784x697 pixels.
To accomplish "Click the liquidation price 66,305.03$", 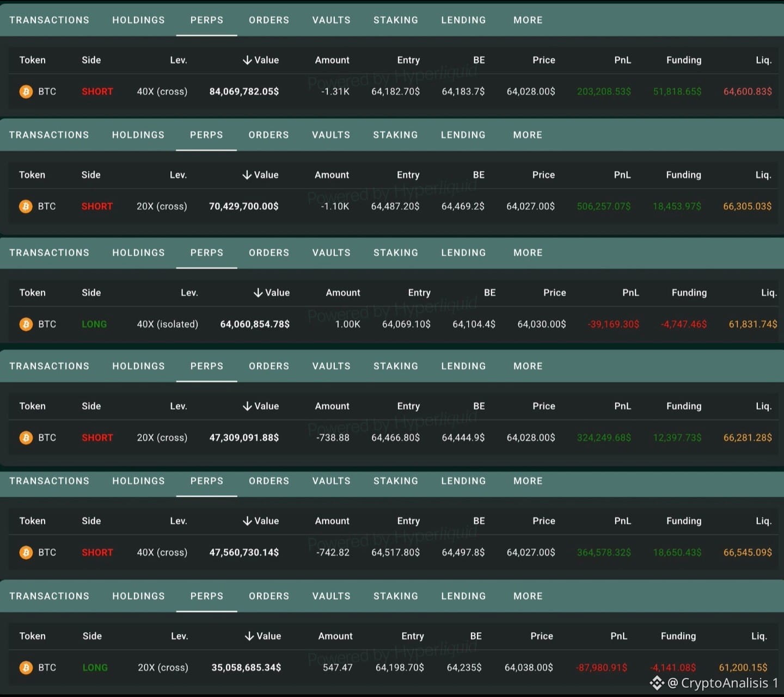I will [x=747, y=206].
